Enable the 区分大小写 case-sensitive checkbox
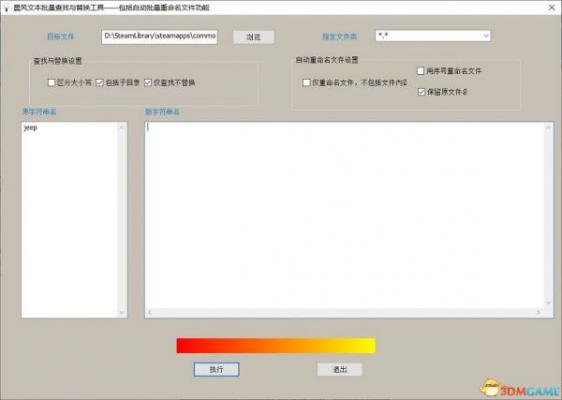The width and height of the screenshot is (562, 400). click(52, 83)
